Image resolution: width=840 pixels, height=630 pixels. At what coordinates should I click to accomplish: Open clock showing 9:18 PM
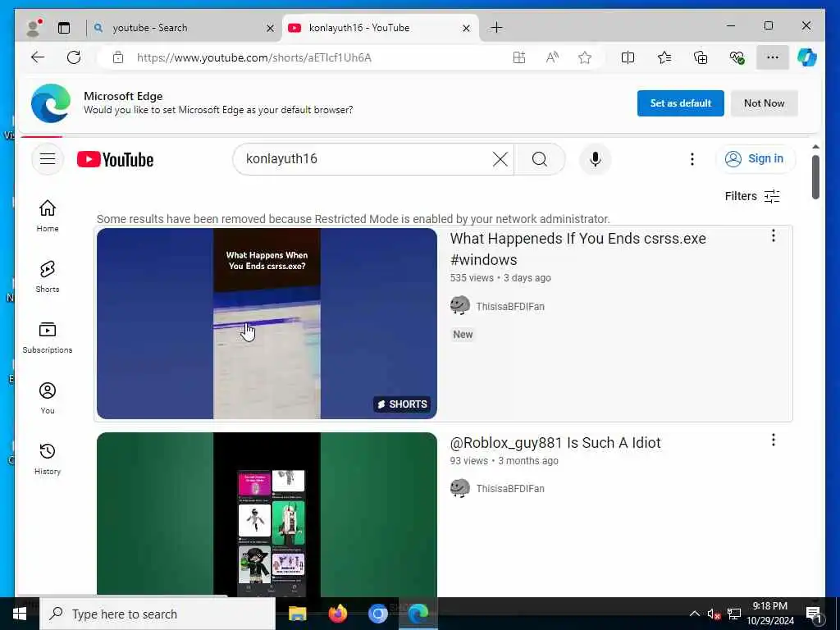pyautogui.click(x=769, y=614)
